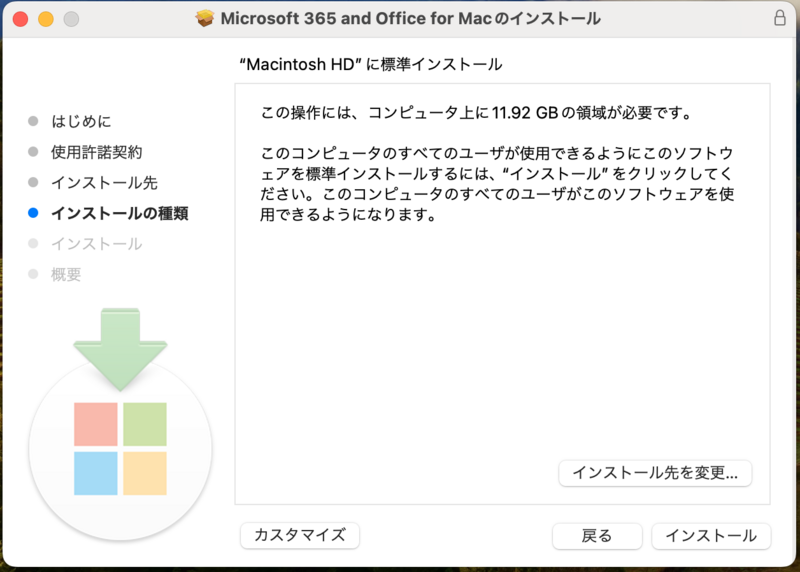Open the カスタマイズ options
The width and height of the screenshot is (800, 572).
pyautogui.click(x=300, y=535)
